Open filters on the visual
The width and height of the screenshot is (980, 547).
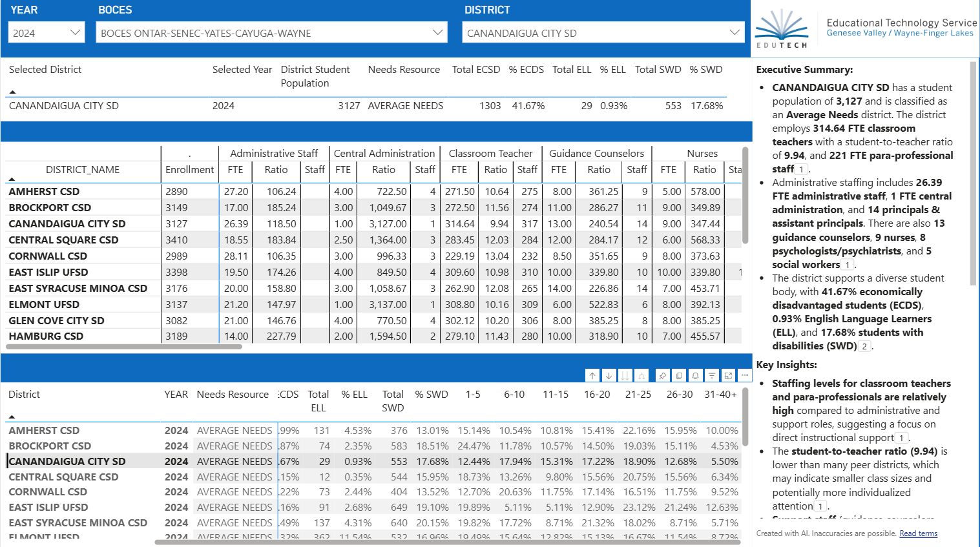tap(711, 375)
